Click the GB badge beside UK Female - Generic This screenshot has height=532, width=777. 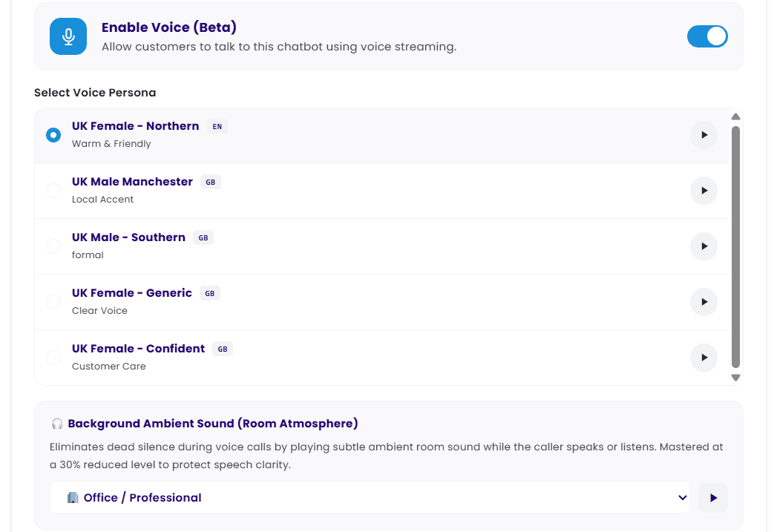click(209, 294)
